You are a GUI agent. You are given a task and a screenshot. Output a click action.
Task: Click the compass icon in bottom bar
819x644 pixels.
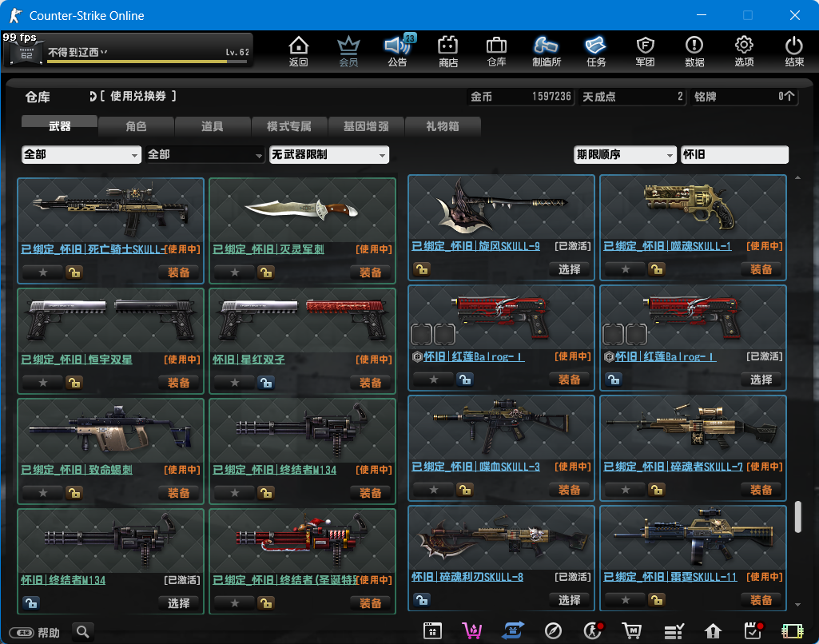(x=553, y=631)
